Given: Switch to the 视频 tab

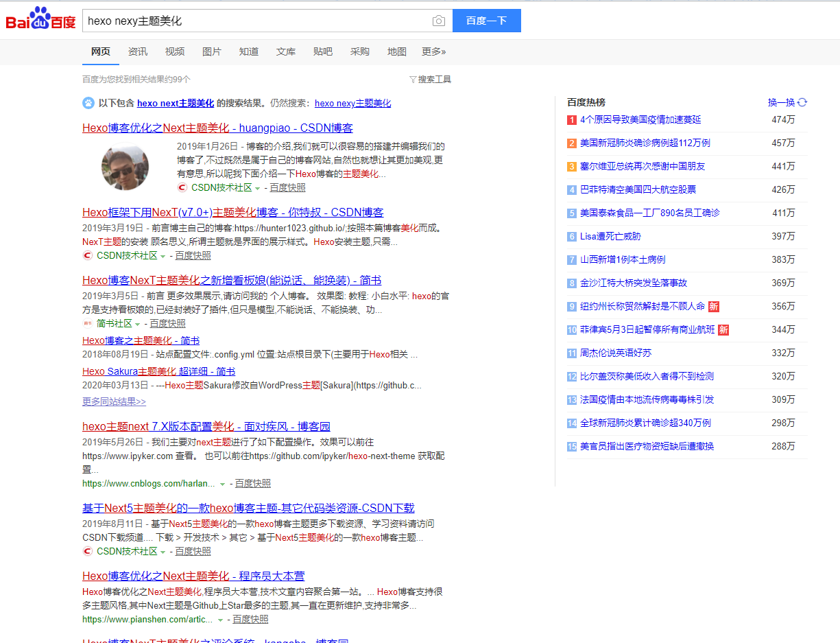Looking at the screenshot, I should (175, 51).
